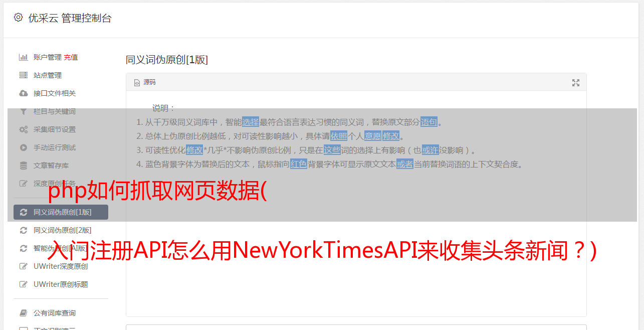
Task: Open 采集细节设置 via its gears icon
Action: click(24, 129)
